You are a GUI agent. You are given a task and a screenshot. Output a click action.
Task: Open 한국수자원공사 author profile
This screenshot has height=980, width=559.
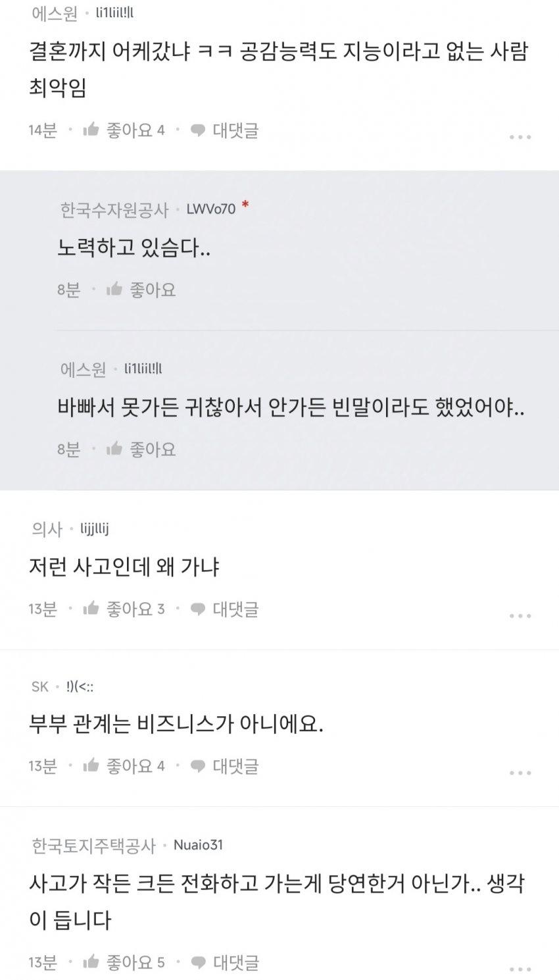coord(114,210)
